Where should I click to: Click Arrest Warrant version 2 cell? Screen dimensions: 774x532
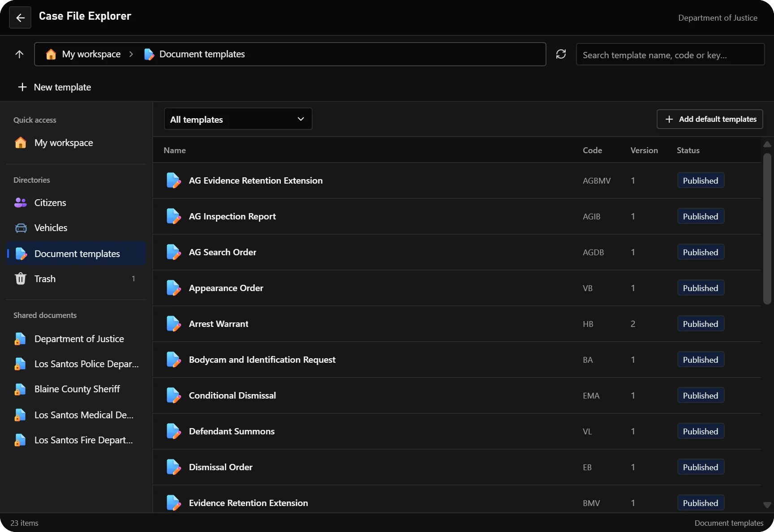pos(633,324)
